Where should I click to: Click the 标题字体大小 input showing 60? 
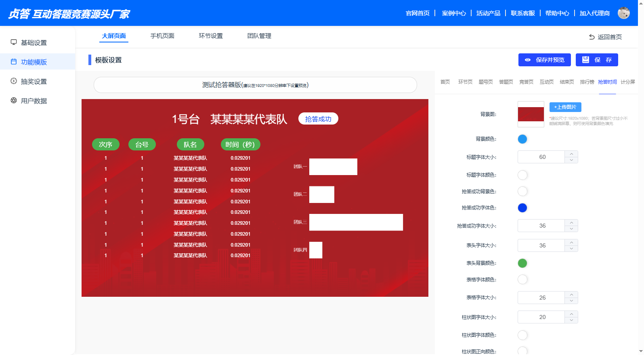tap(541, 157)
